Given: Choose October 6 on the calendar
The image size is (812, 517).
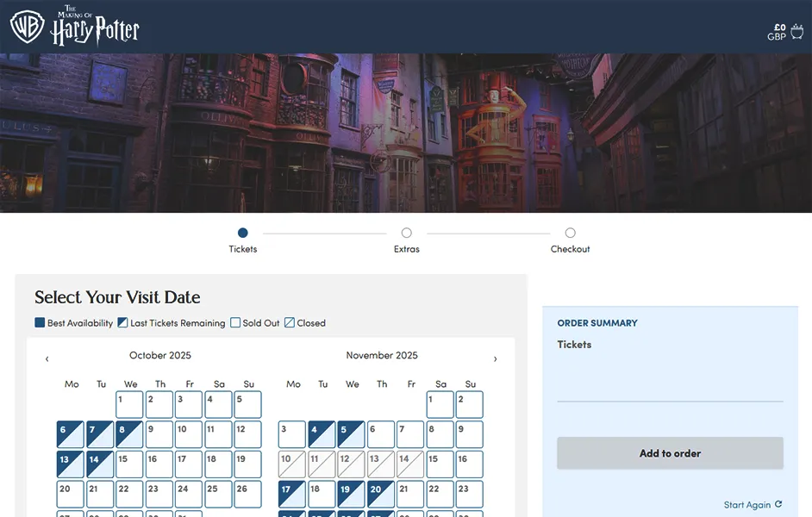Looking at the screenshot, I should pos(71,434).
